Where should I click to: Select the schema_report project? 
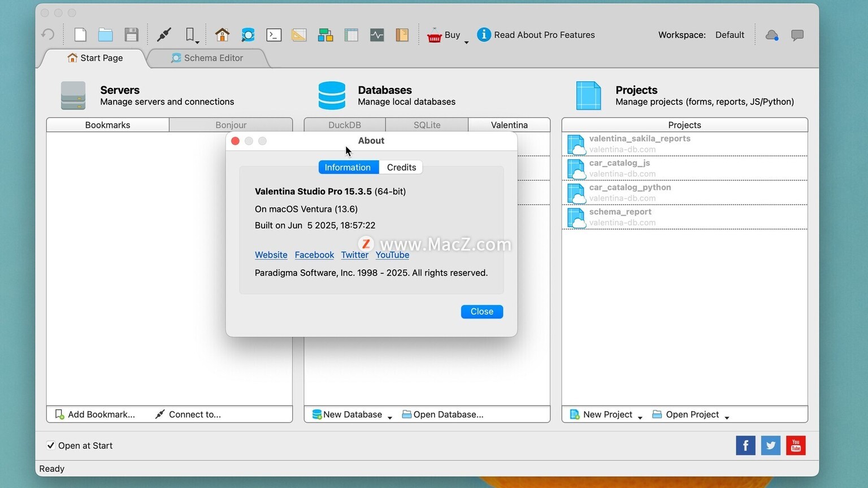[684, 217]
